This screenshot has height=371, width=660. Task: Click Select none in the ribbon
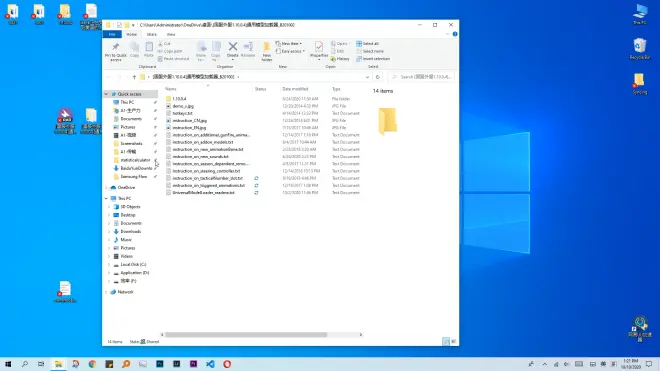(x=370, y=51)
